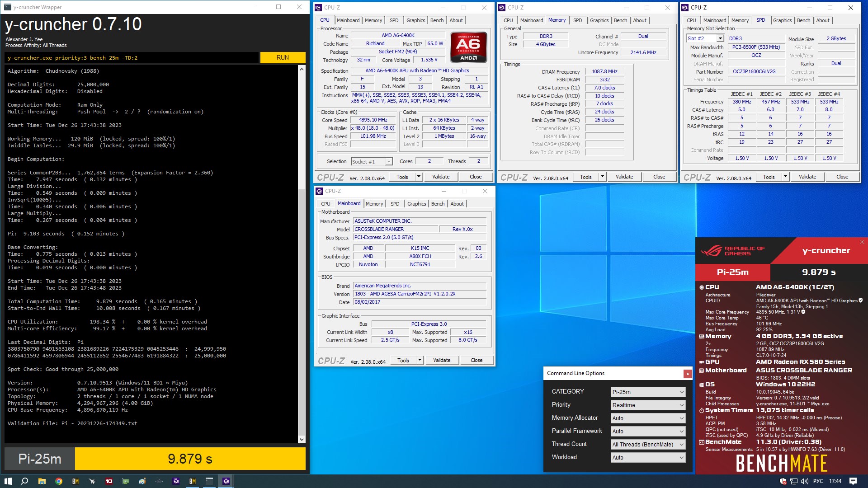Image resolution: width=868 pixels, height=488 pixels.
Task: Click Validate in CPU-Z CPU window
Action: coord(441,177)
